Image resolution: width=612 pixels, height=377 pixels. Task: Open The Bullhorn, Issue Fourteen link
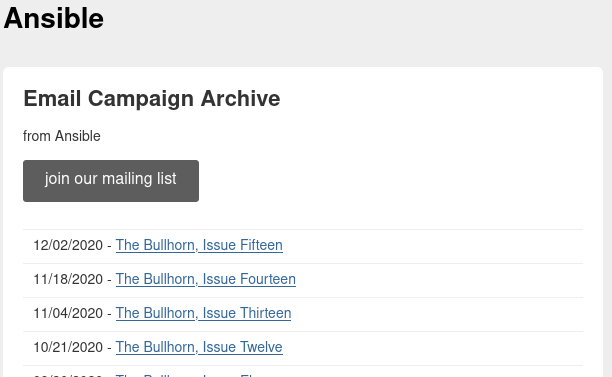[206, 279]
